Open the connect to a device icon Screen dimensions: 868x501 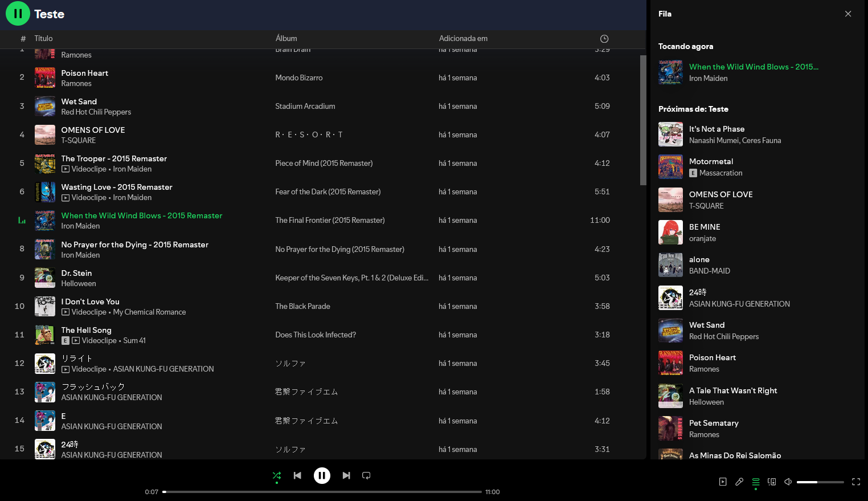(772, 482)
